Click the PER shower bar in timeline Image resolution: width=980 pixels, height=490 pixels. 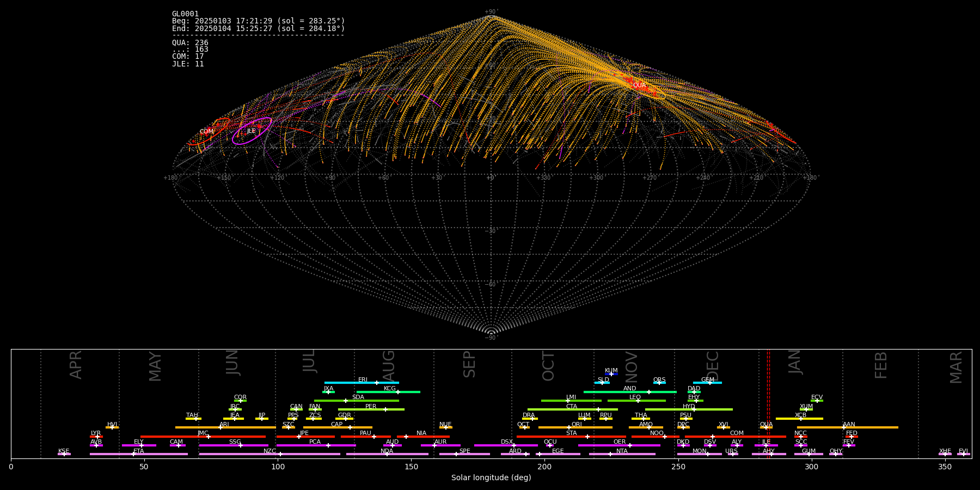(x=371, y=409)
